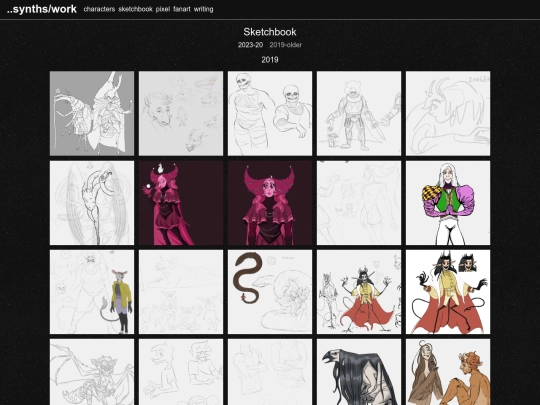
Task: Open the brown snake sketch thumbnail
Action: [x=270, y=292]
